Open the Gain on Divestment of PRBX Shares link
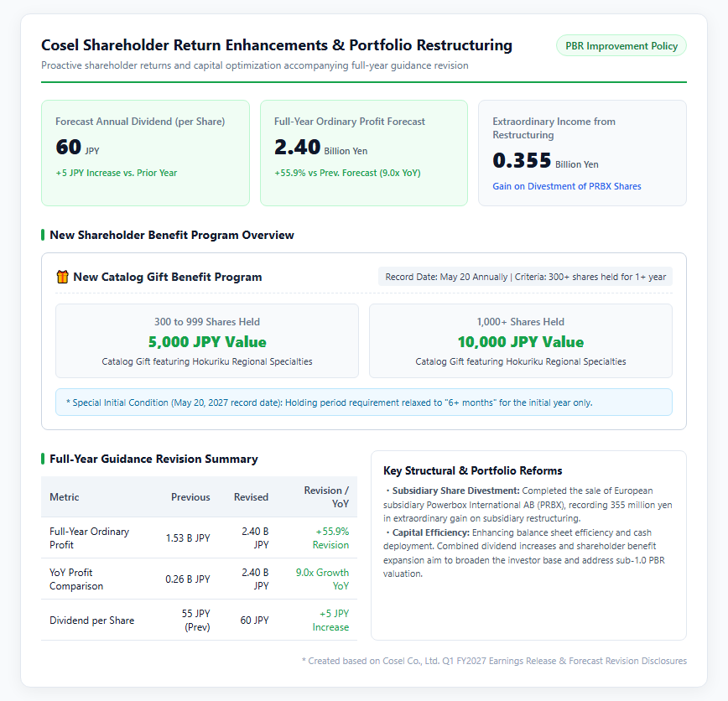This screenshot has width=728, height=701. pyautogui.click(x=566, y=186)
